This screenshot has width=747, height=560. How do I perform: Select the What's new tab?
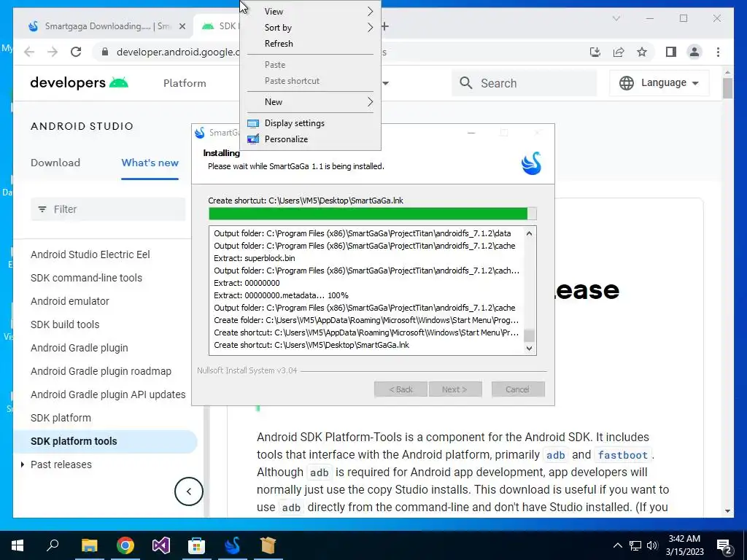pos(150,163)
